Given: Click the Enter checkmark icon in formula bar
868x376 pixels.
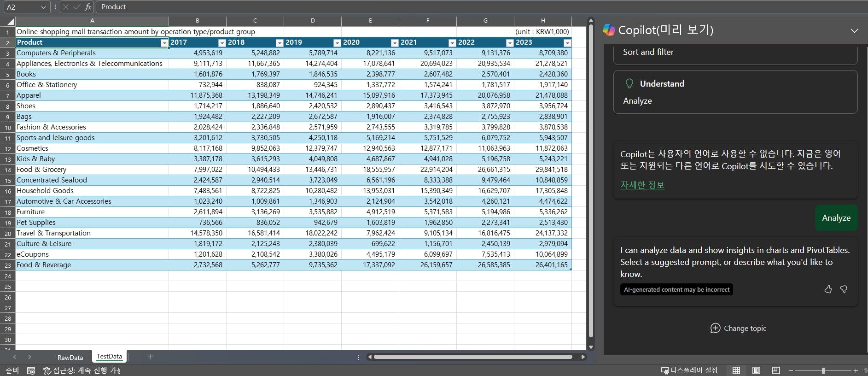Looking at the screenshot, I should click(x=77, y=7).
